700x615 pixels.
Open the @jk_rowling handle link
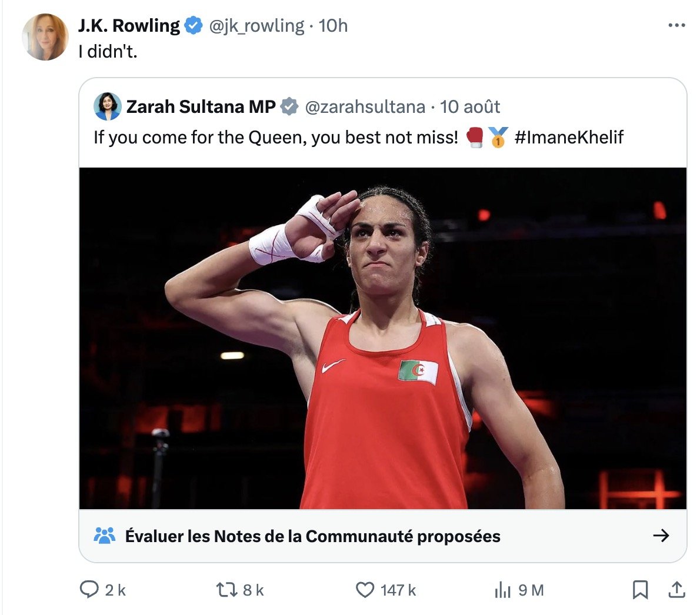pos(257,26)
